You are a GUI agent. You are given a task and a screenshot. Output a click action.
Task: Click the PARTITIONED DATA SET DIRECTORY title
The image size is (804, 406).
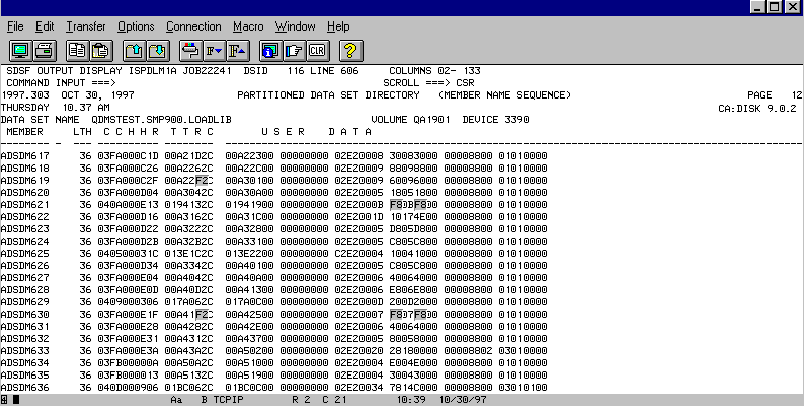328,95
